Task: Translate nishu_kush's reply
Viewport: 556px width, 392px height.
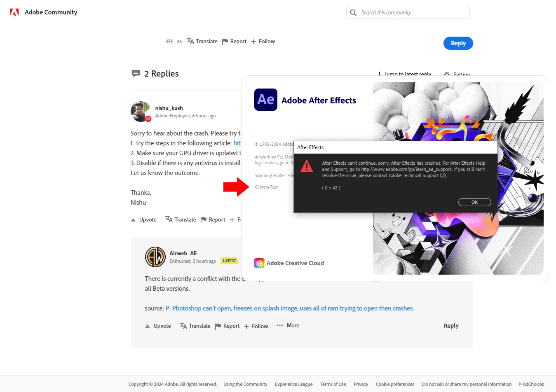Action: point(181,219)
